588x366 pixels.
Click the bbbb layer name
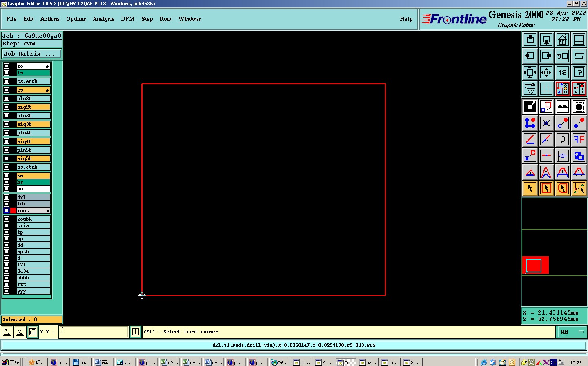[x=33, y=278]
